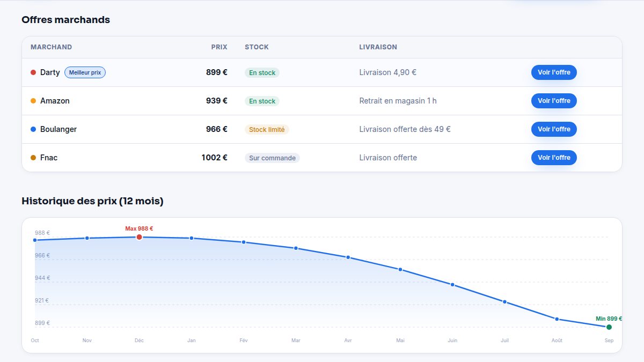This screenshot has width=644, height=362.
Task: Select the Juil data point on chart
Action: click(x=505, y=302)
